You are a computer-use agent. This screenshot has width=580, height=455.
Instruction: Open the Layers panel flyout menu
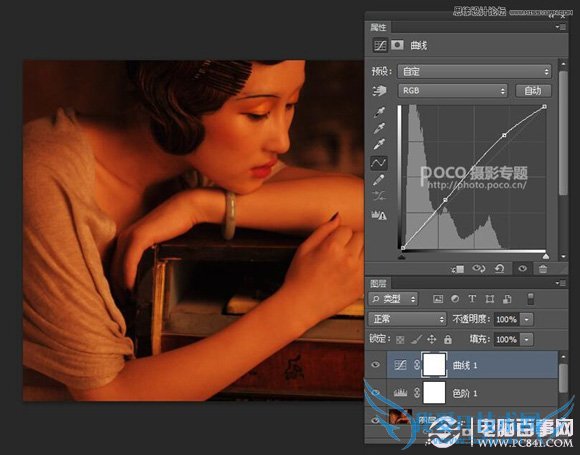click(x=561, y=283)
